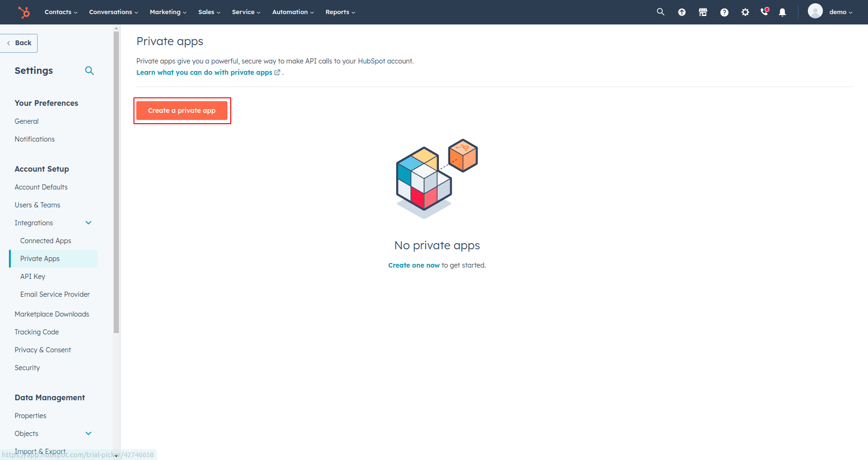Open the Sales menu
This screenshot has width=868, height=460.
[x=209, y=12]
